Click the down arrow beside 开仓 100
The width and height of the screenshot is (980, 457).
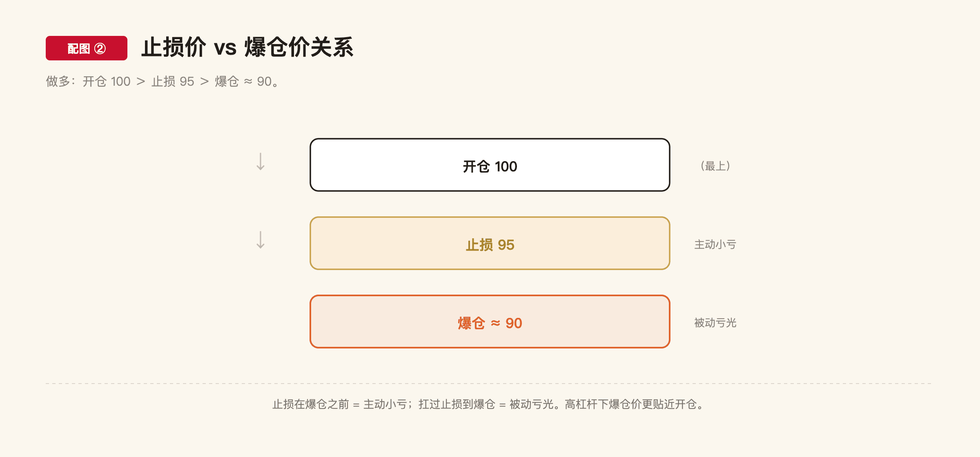coord(261,162)
